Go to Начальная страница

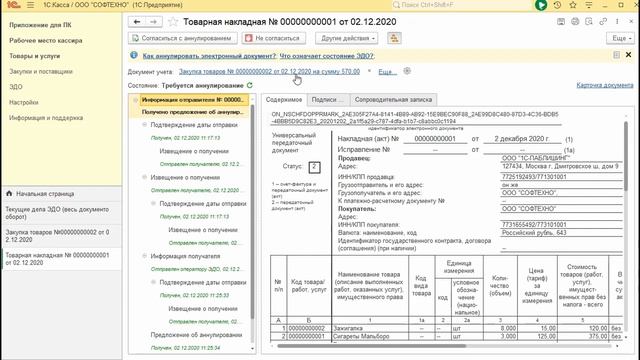coord(62,193)
